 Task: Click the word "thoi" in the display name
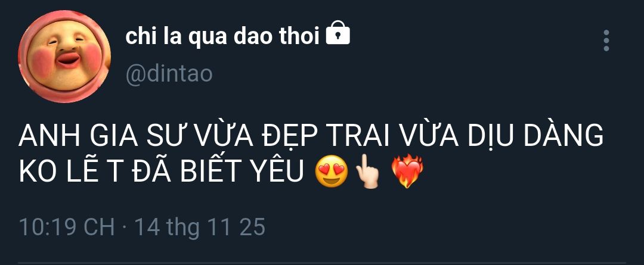299,36
